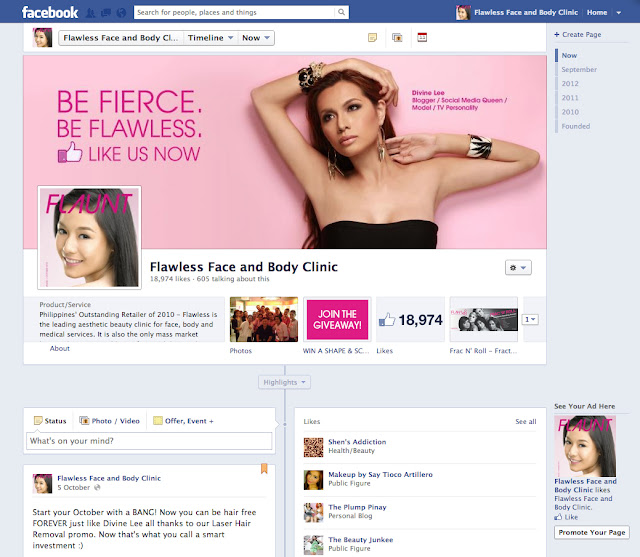Viewport: 640px width, 557px height.
Task: Click the Promote Your Page button
Action: click(592, 533)
